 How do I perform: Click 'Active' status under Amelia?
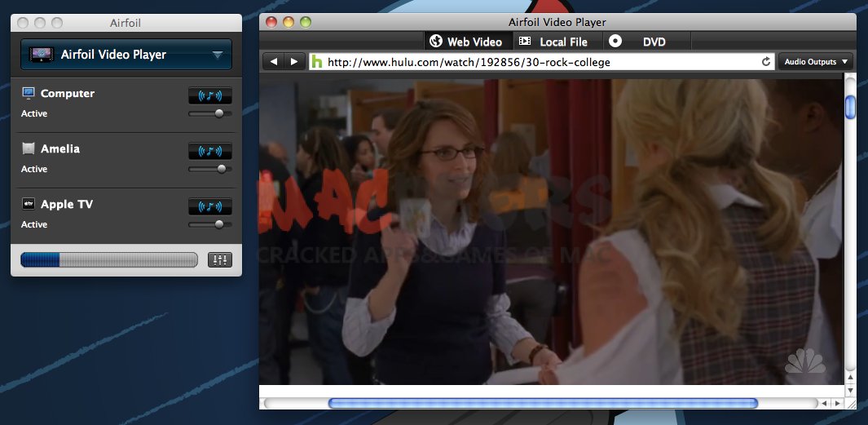(x=34, y=169)
